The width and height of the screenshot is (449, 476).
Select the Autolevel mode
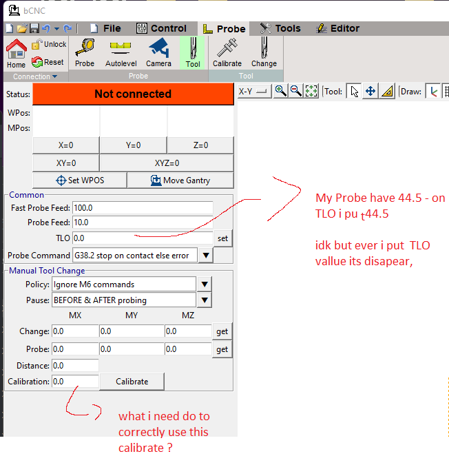(121, 53)
